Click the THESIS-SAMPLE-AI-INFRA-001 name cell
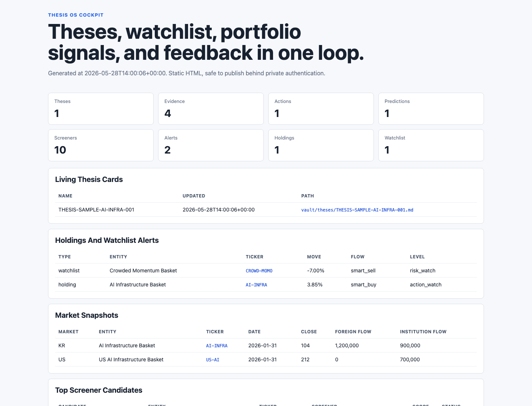 [96, 210]
